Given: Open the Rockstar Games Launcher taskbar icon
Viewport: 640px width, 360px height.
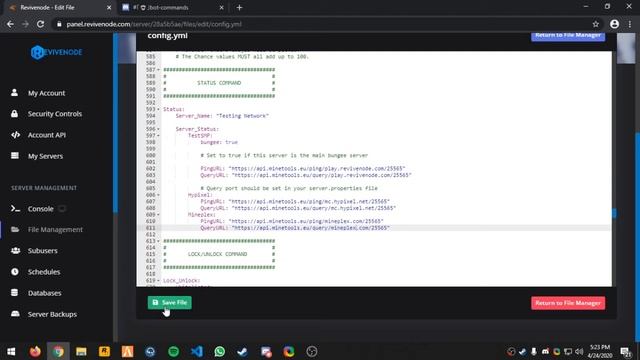Looking at the screenshot, I should point(104,351).
